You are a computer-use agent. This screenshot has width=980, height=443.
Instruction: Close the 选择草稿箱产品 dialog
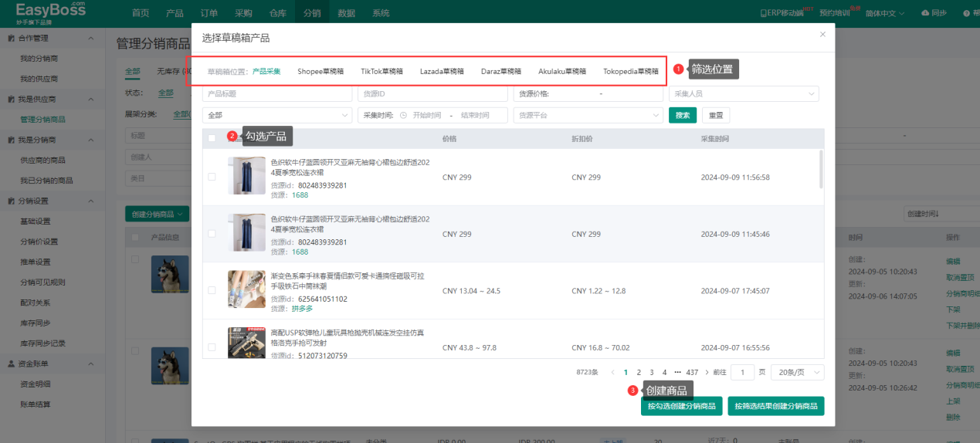(x=822, y=34)
